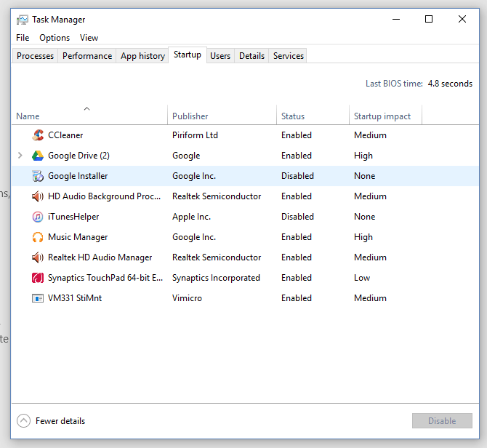Click the Google Installer icon
Image resolution: width=487 pixels, height=448 pixels.
[38, 176]
